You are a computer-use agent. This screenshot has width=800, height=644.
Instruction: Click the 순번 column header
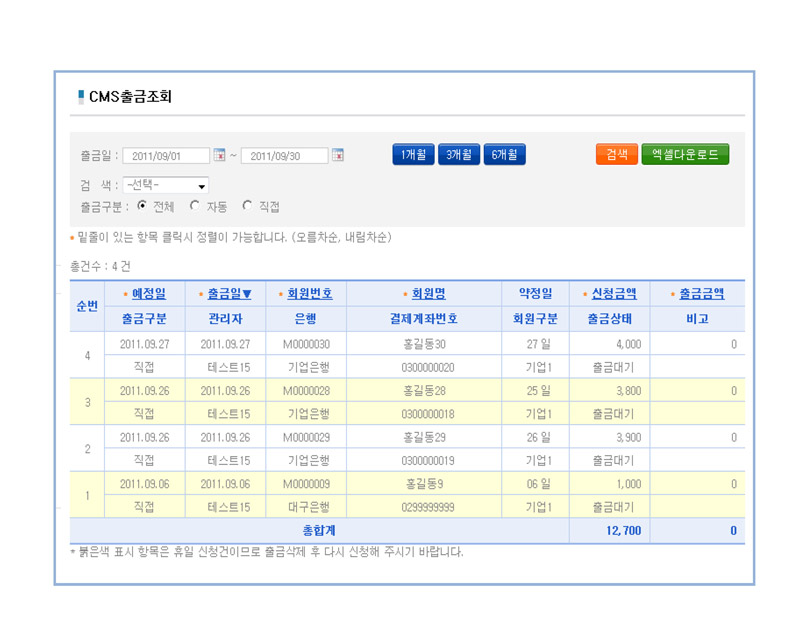click(87, 306)
